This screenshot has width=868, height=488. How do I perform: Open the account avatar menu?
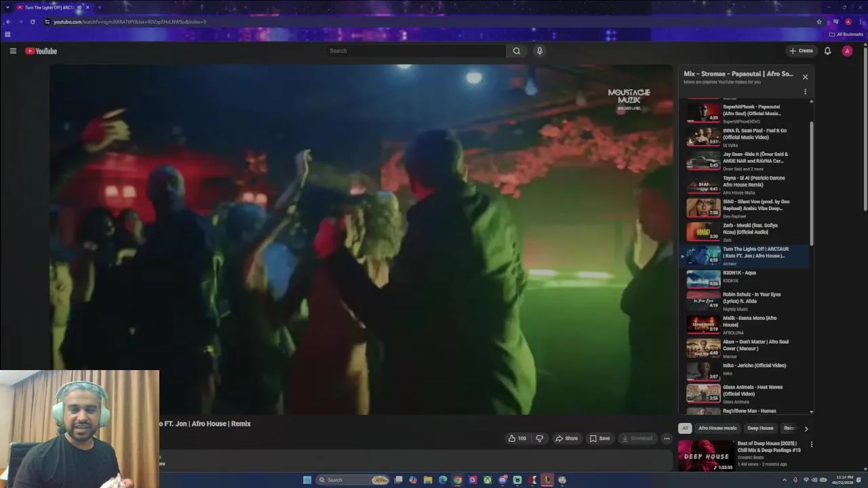coord(847,51)
